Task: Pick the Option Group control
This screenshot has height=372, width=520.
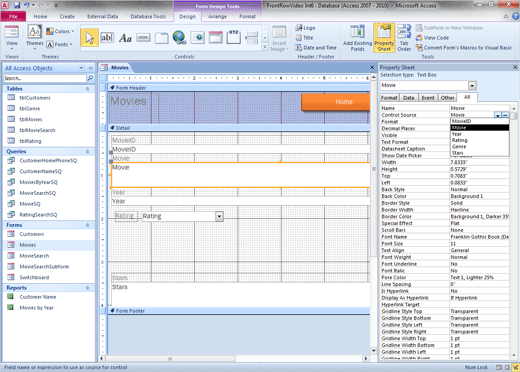Action: coord(233,37)
